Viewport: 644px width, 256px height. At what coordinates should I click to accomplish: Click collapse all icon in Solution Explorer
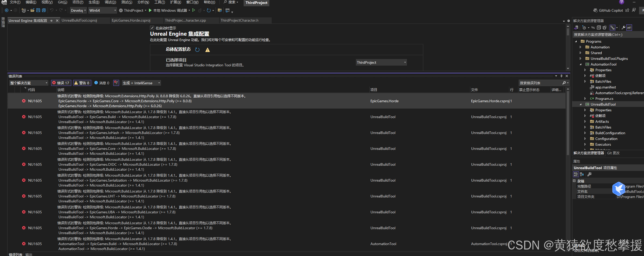point(599,28)
